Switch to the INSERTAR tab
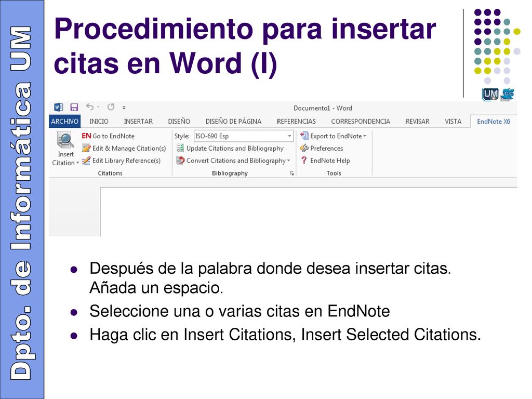 [x=138, y=121]
